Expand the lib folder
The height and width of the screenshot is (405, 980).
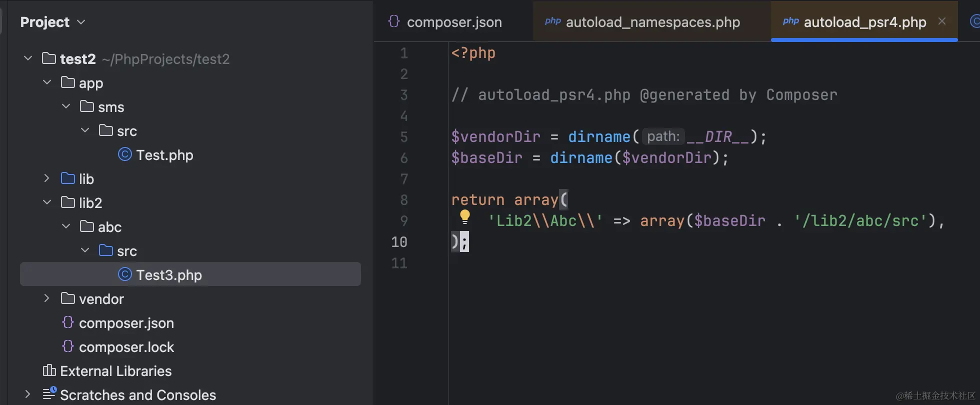[47, 178]
